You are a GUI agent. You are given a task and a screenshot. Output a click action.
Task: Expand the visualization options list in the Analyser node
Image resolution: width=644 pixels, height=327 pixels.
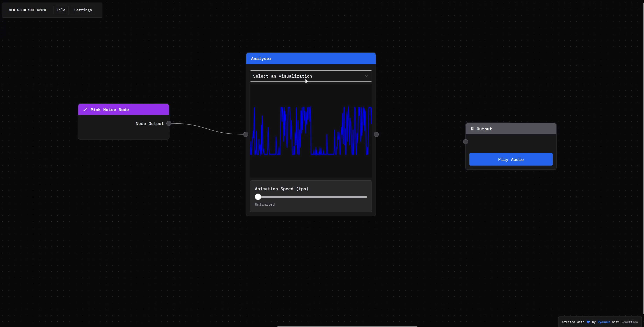point(311,76)
